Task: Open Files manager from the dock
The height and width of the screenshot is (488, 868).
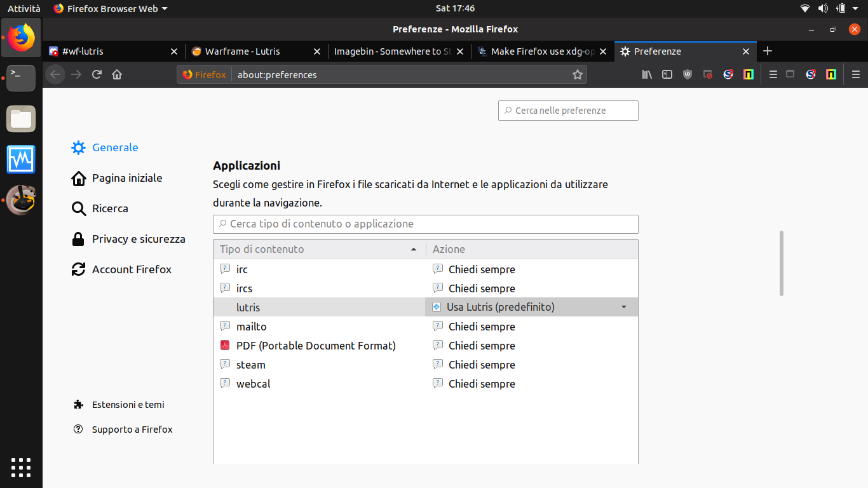Action: point(22,119)
